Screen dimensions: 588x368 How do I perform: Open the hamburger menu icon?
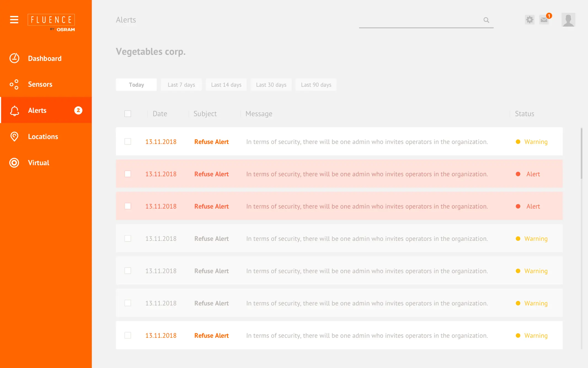pos(14,20)
